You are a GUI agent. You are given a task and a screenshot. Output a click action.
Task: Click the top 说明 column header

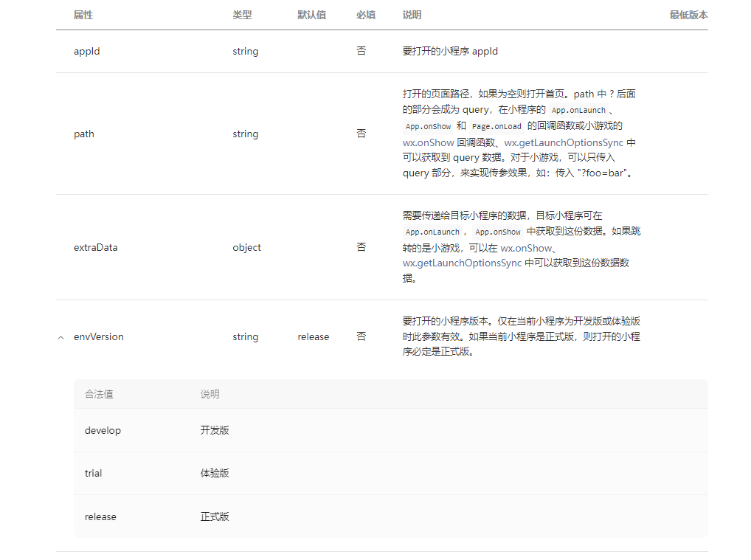(x=412, y=15)
